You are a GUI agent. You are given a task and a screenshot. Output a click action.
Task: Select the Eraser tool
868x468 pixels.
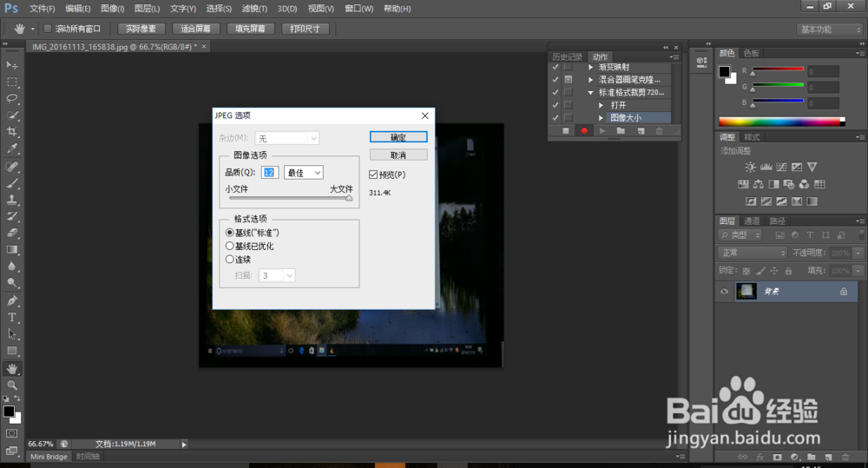(x=11, y=234)
